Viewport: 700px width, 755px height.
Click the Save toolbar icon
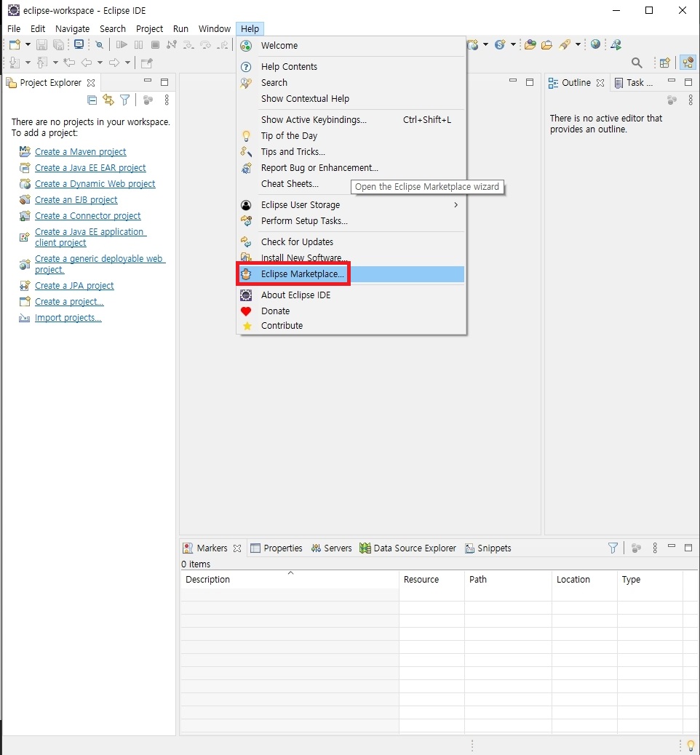(42, 45)
